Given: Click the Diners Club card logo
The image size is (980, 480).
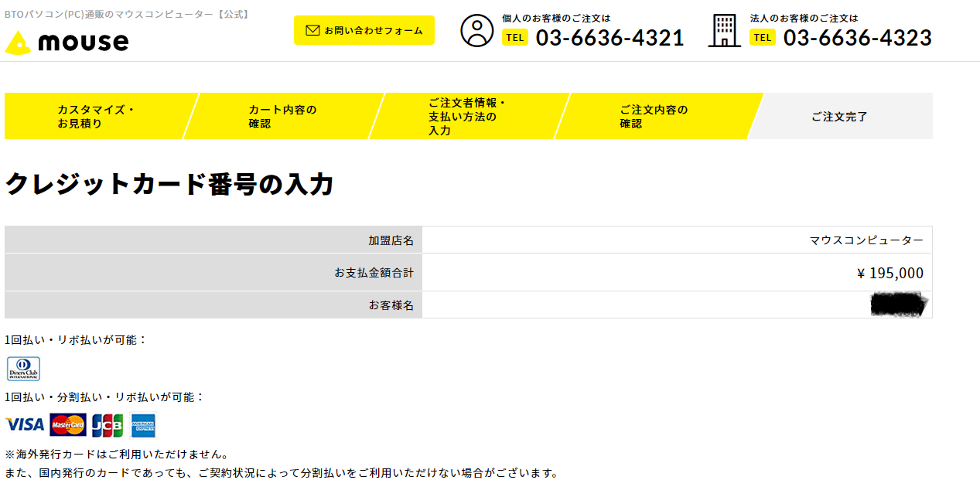Looking at the screenshot, I should pyautogui.click(x=23, y=369).
